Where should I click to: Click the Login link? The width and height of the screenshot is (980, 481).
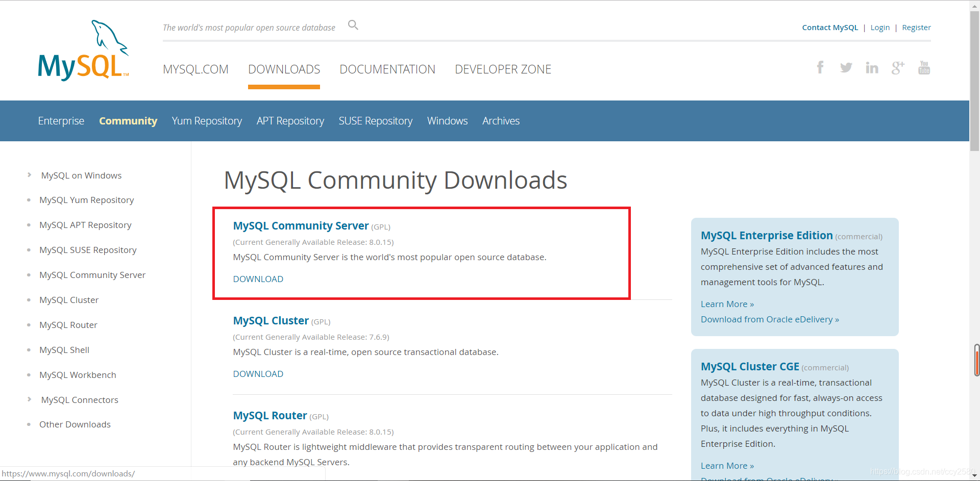(880, 28)
